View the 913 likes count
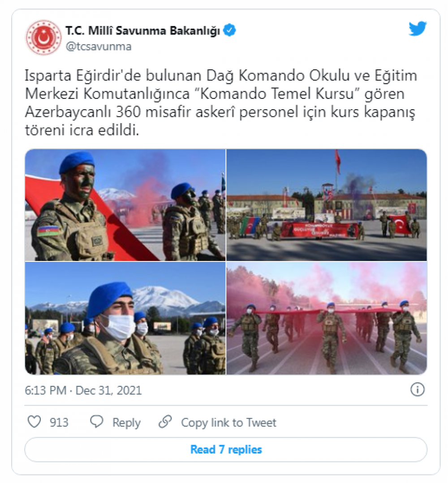 tap(59, 422)
